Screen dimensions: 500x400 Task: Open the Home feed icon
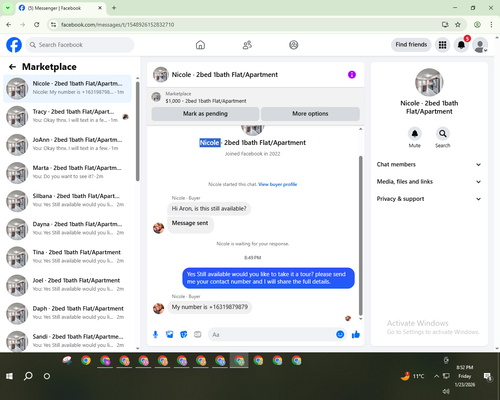pos(200,45)
